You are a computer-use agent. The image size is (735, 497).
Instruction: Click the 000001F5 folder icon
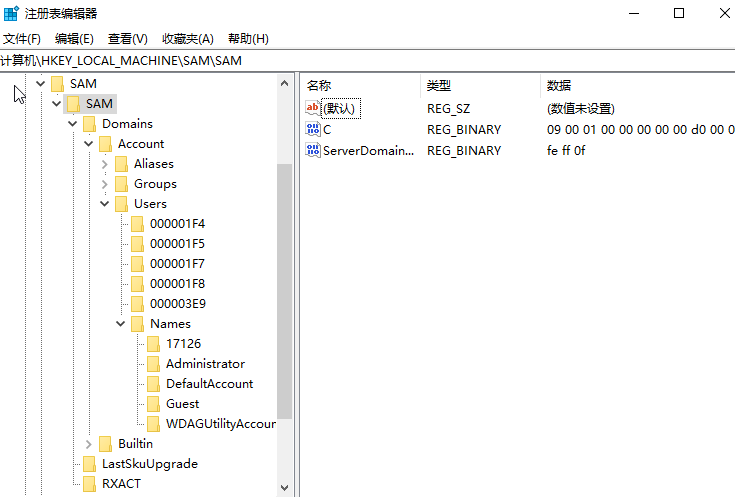(137, 244)
